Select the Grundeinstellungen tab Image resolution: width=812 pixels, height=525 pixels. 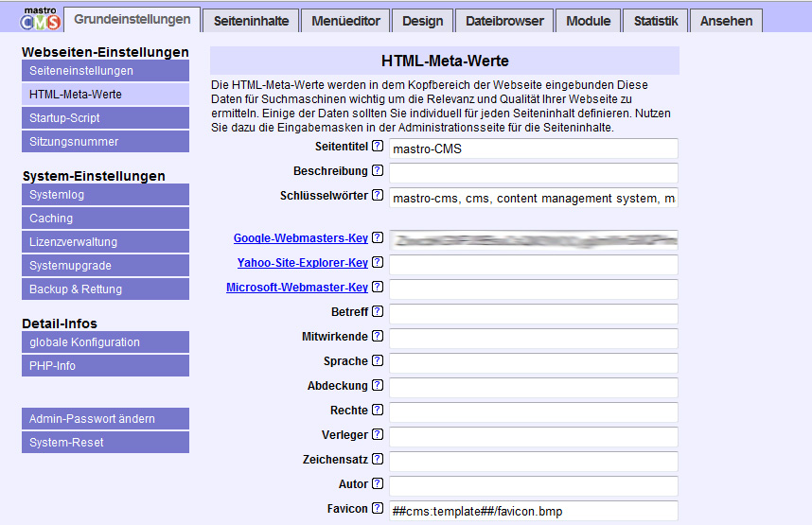pyautogui.click(x=132, y=20)
